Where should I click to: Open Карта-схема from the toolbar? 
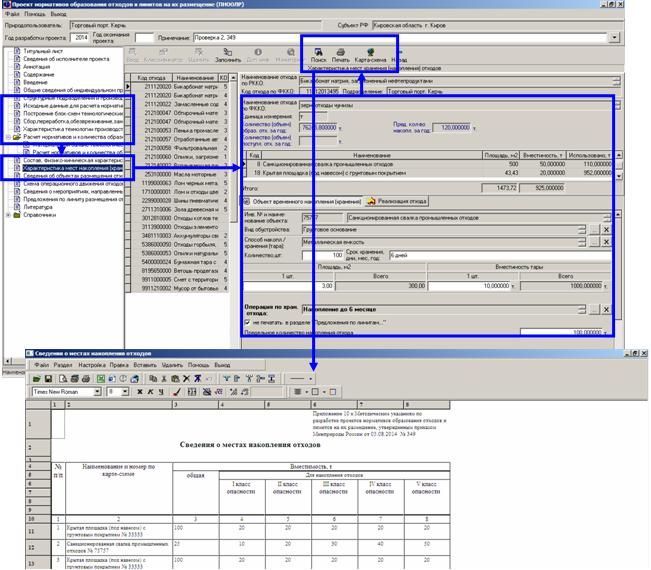pyautogui.click(x=371, y=53)
